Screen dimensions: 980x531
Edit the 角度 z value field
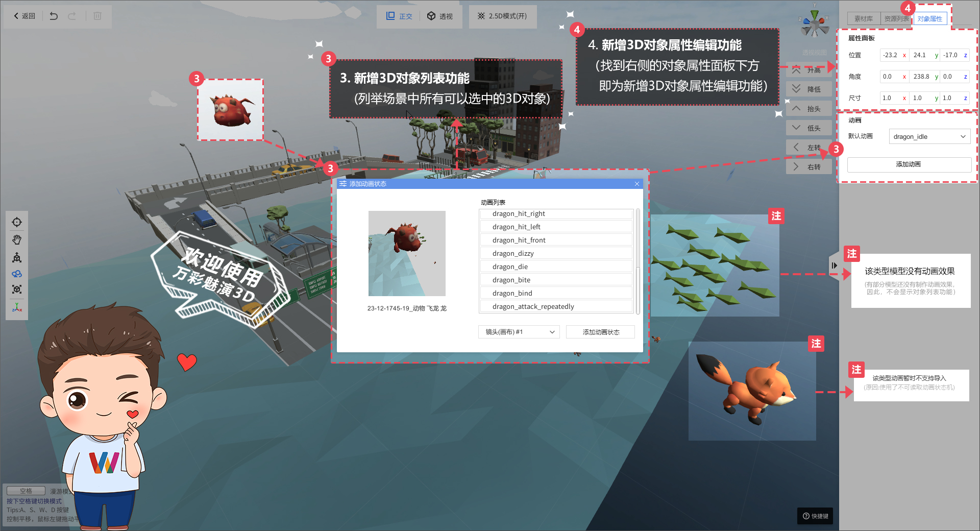955,77
